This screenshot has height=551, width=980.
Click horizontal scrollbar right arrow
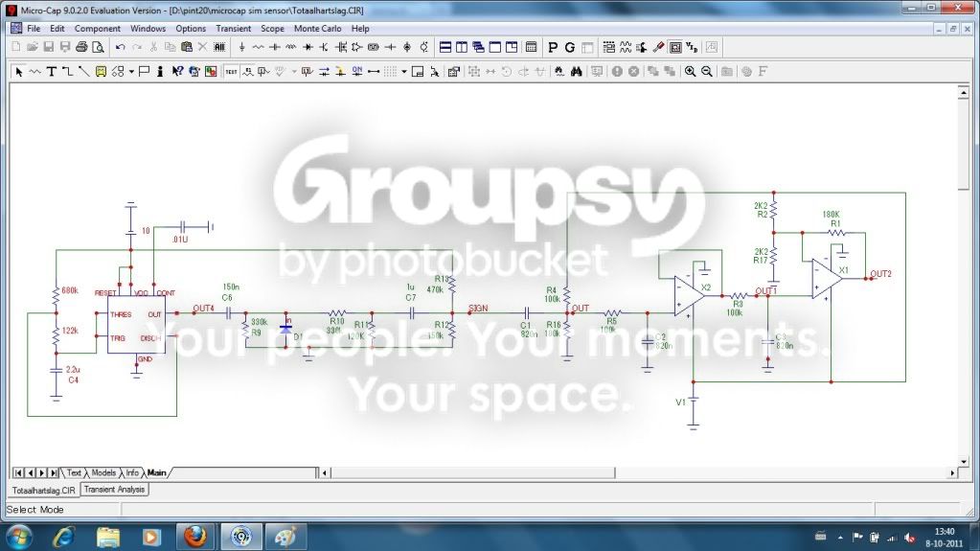pyautogui.click(x=952, y=472)
